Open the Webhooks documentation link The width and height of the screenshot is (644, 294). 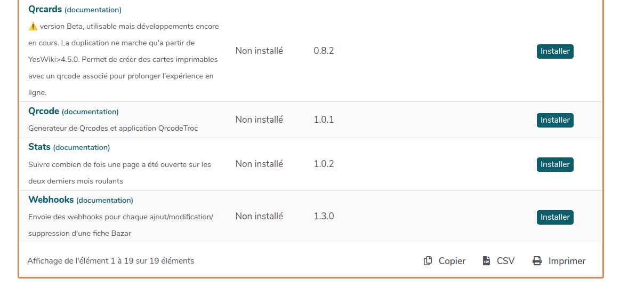[x=104, y=200]
